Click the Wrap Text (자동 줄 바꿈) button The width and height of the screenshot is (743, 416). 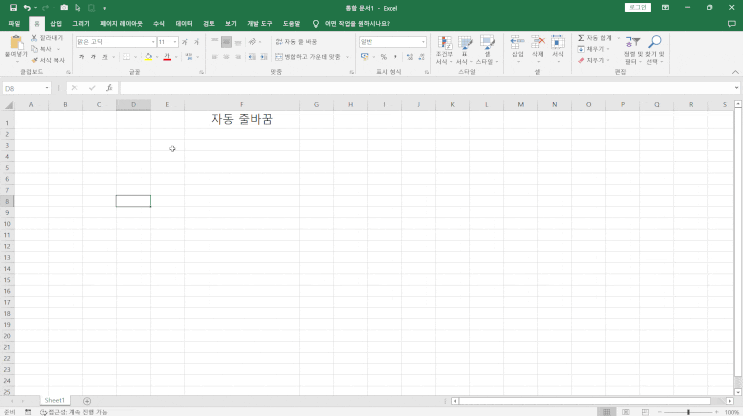tap(297, 42)
